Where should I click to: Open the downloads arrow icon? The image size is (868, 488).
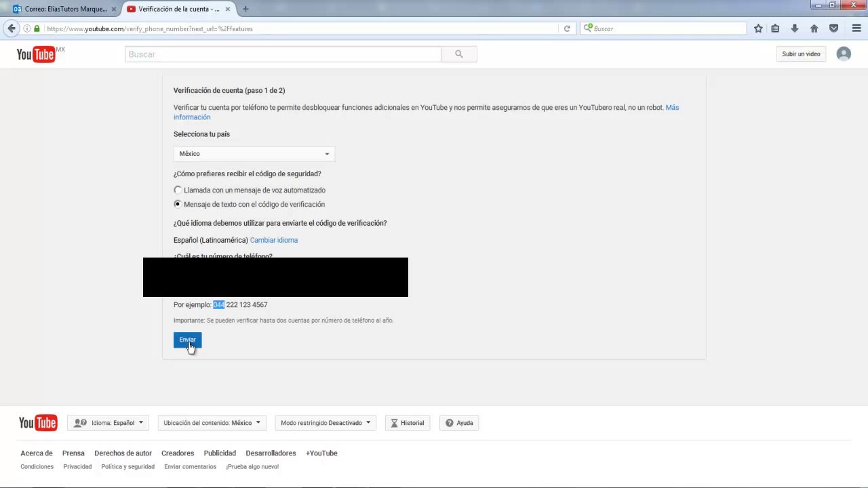click(795, 28)
